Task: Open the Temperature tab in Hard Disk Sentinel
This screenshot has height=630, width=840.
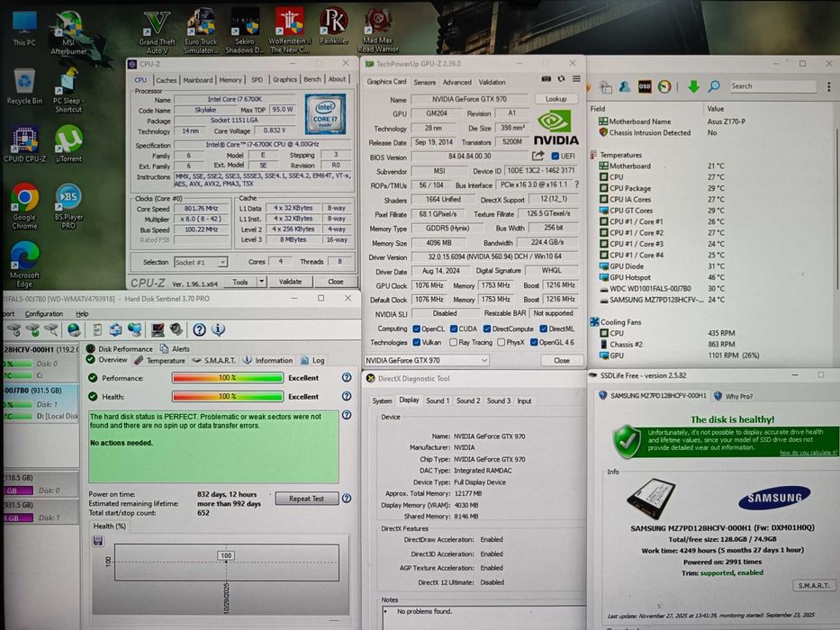Action: pos(159,361)
